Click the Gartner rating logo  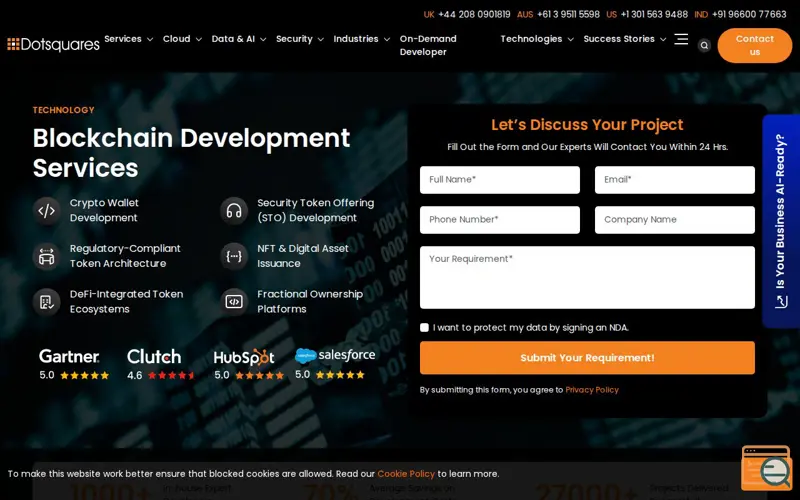click(69, 356)
